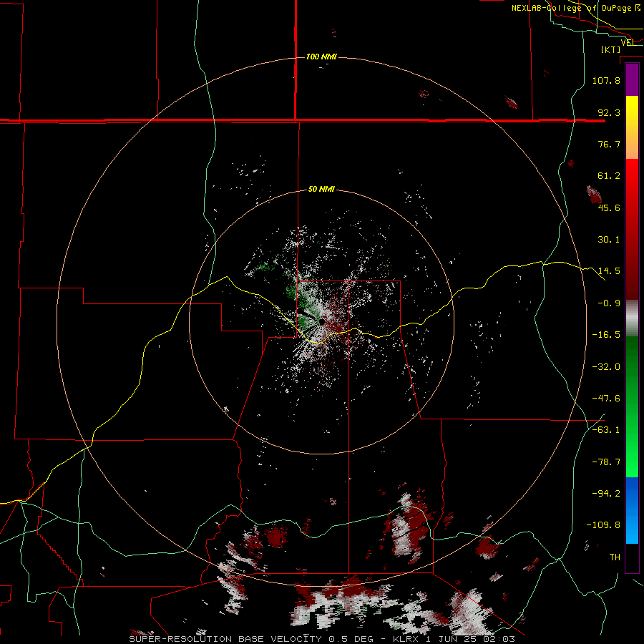Image resolution: width=644 pixels, height=644 pixels.
Task: Select the -32.0 velocity label
Action: tap(606, 367)
